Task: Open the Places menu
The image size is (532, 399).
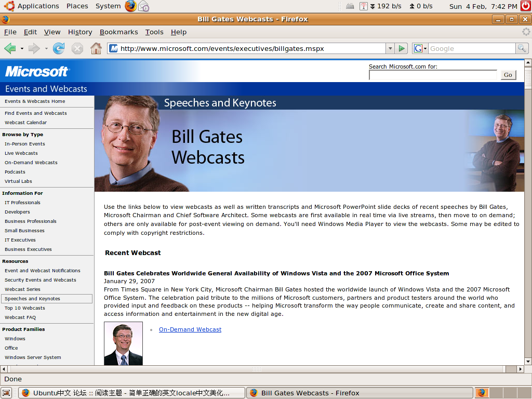Action: coord(77,6)
